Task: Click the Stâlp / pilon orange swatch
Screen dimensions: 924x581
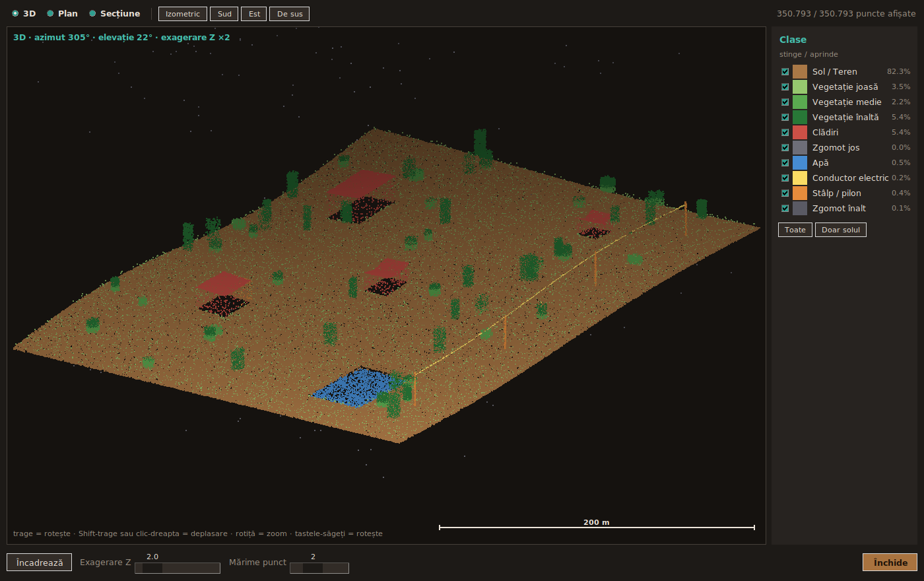Action: pos(800,193)
